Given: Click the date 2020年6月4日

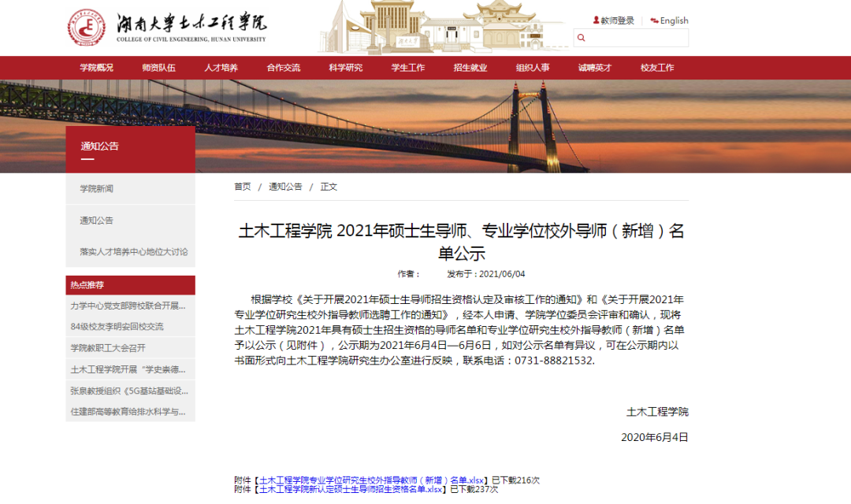Looking at the screenshot, I should pyautogui.click(x=655, y=437).
